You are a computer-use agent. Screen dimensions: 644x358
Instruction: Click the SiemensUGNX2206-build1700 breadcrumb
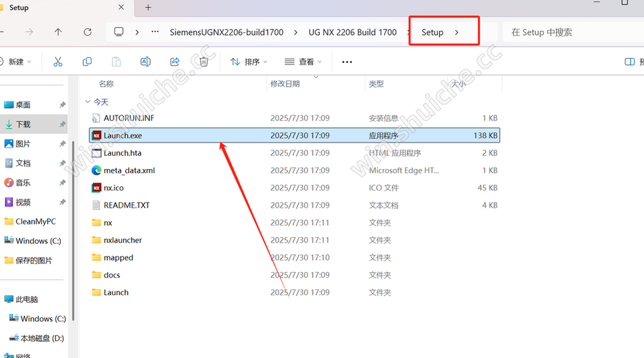[x=227, y=32]
